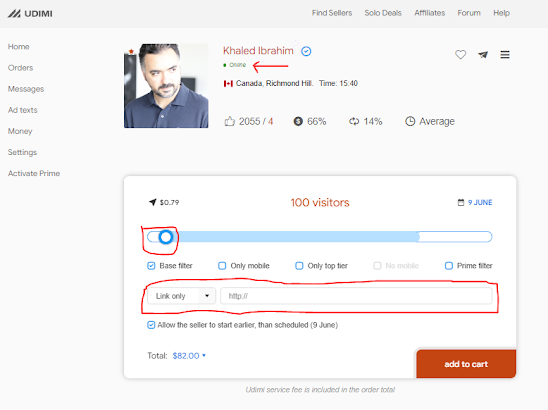Click the red star on profile photo
Viewport: 548px width, 410px height.
(x=131, y=51)
